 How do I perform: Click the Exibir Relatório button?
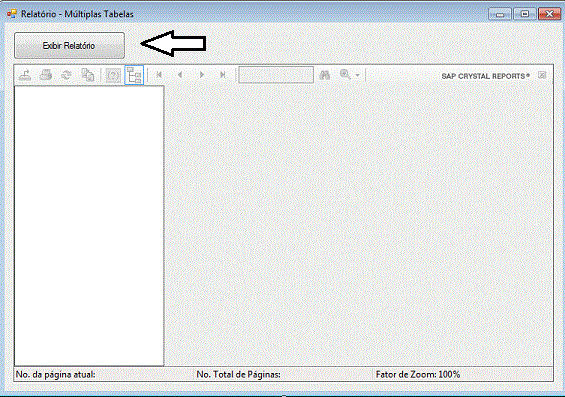[x=69, y=45]
